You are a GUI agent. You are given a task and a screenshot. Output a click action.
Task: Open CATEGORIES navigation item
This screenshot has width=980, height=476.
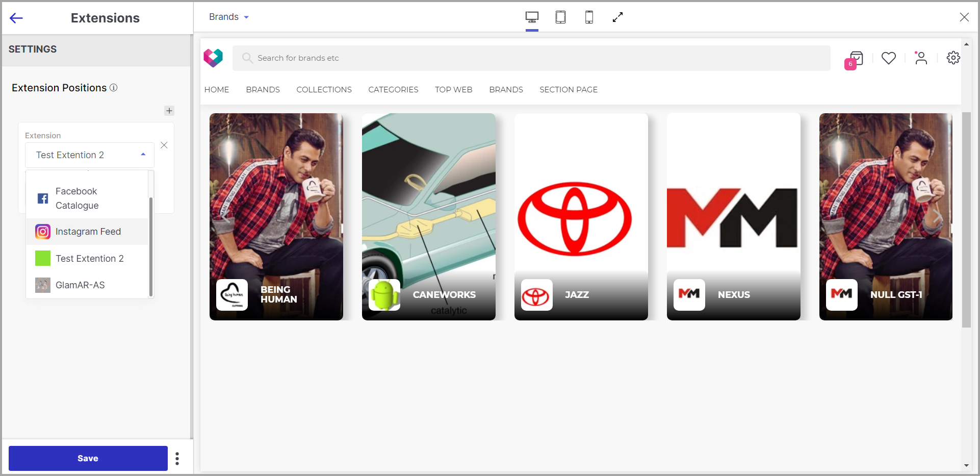tap(394, 90)
